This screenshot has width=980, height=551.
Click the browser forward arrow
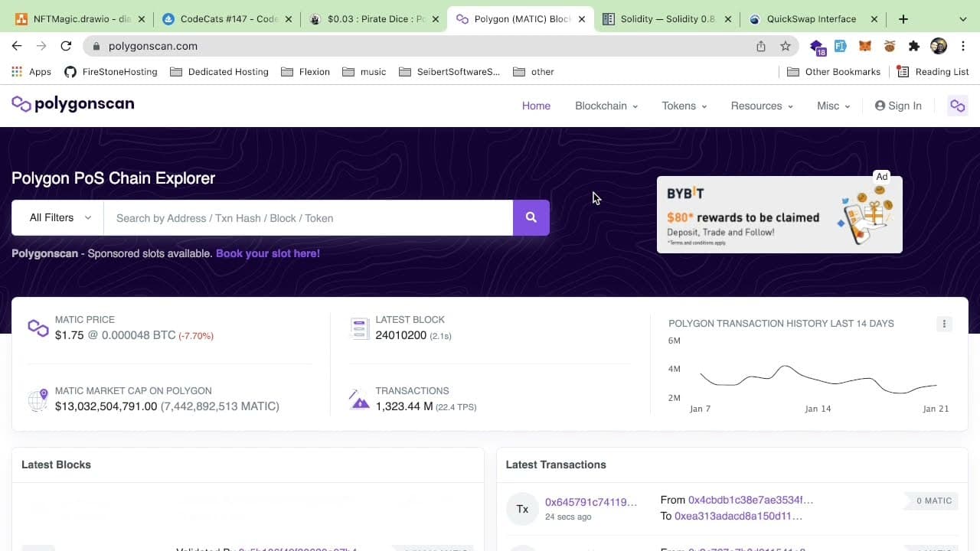41,46
